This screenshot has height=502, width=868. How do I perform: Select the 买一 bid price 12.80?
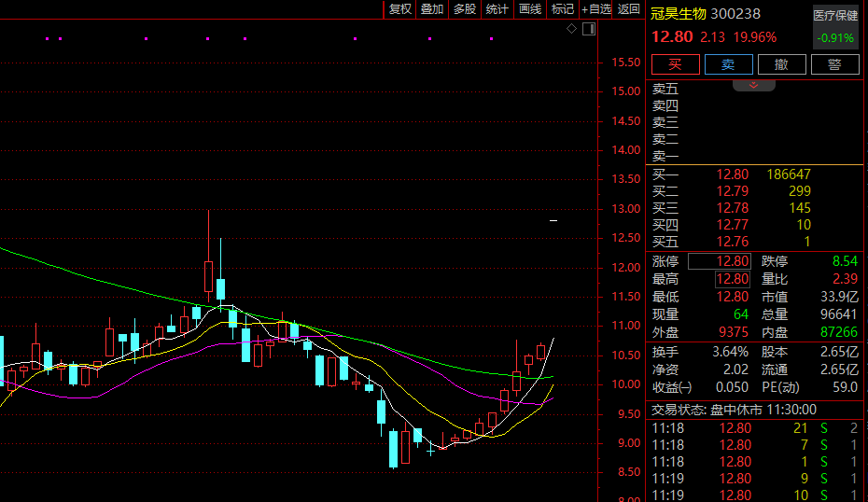point(732,174)
